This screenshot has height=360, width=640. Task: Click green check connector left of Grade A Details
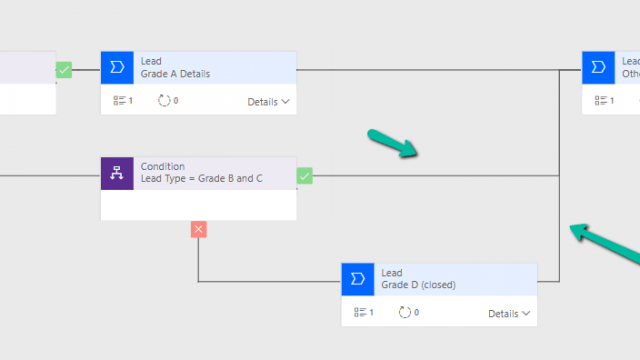click(64, 70)
